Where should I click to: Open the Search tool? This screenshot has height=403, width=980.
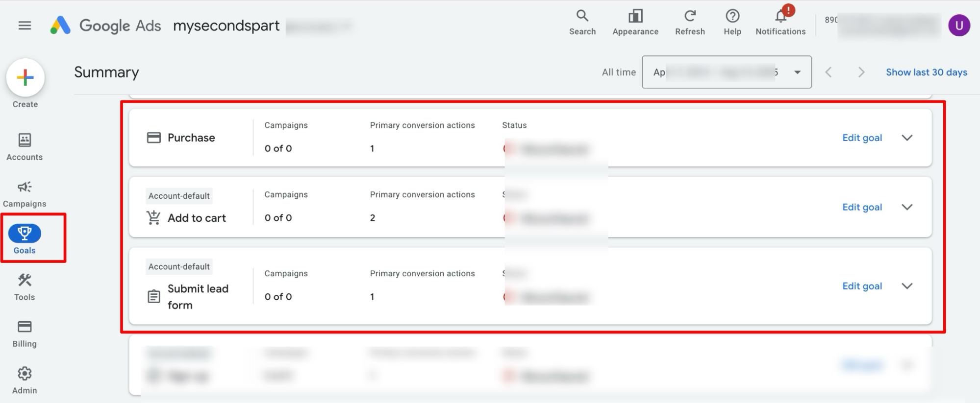pos(582,23)
